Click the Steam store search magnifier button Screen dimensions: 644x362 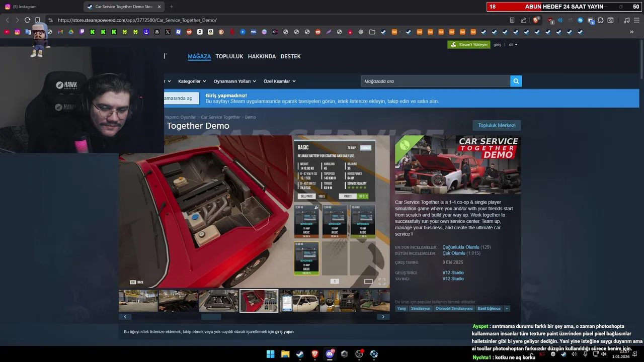point(516,81)
